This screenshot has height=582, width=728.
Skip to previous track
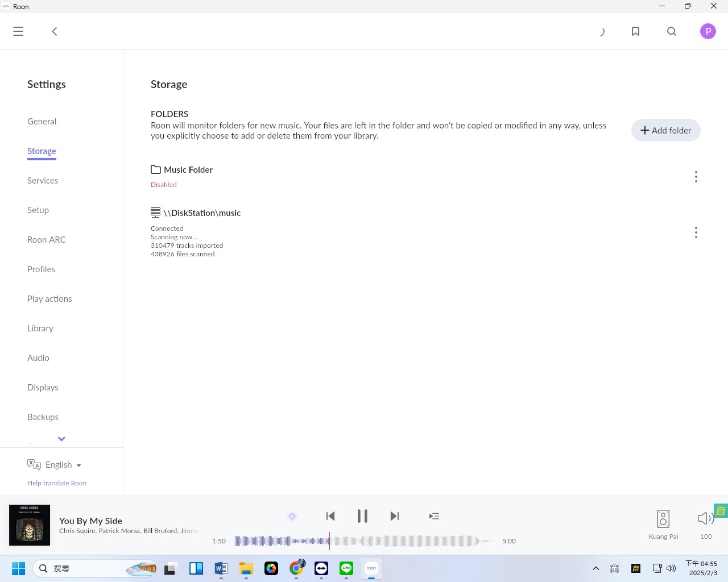pos(330,516)
